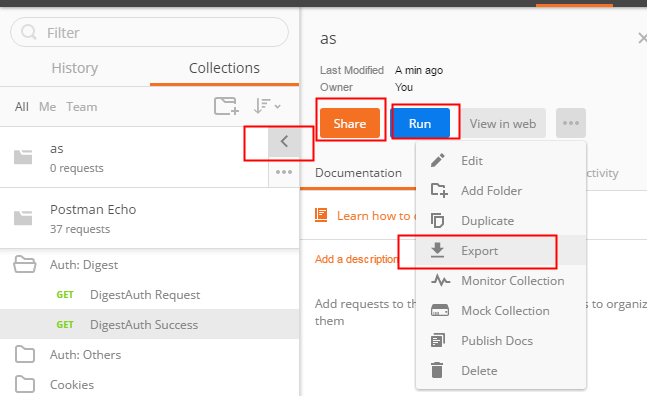
Task: Focus the Filter search field
Action: (149, 32)
